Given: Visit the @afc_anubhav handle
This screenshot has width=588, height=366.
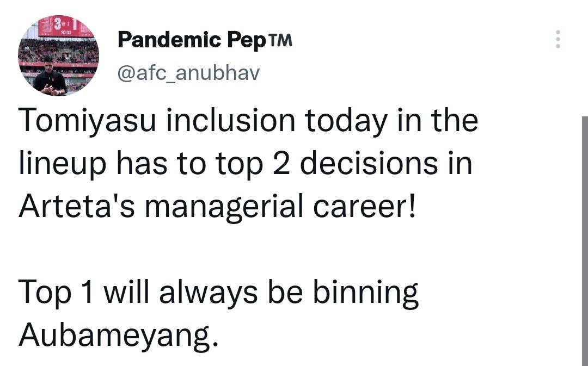Looking at the screenshot, I should [189, 72].
